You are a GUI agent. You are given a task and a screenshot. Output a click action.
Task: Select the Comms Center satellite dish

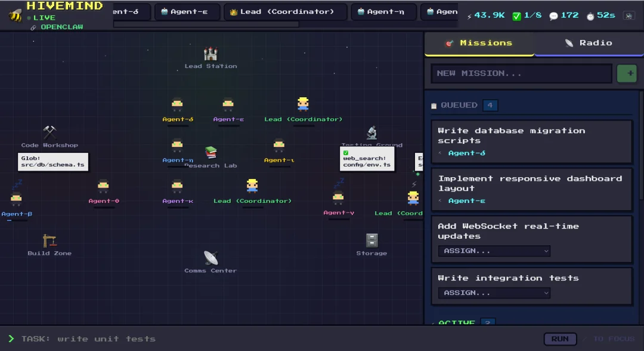tap(210, 258)
